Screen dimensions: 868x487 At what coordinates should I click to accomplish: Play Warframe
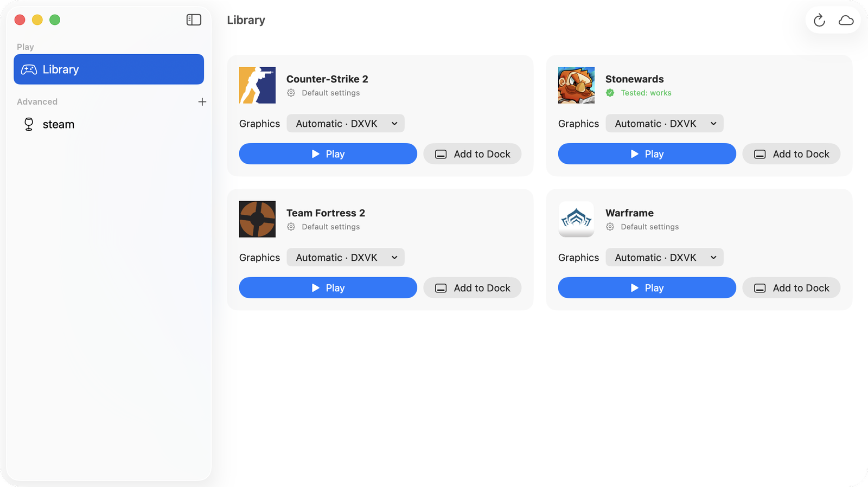[x=647, y=288]
